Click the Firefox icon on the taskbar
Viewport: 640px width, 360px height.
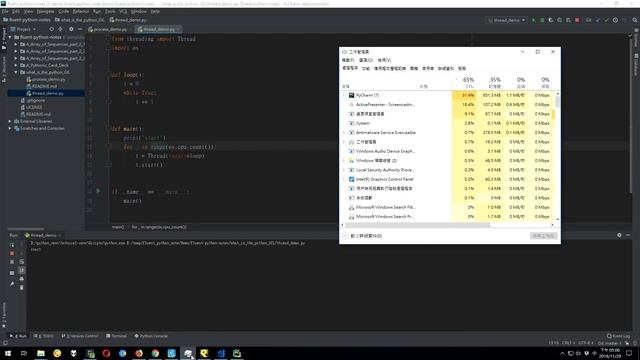[x=139, y=353]
